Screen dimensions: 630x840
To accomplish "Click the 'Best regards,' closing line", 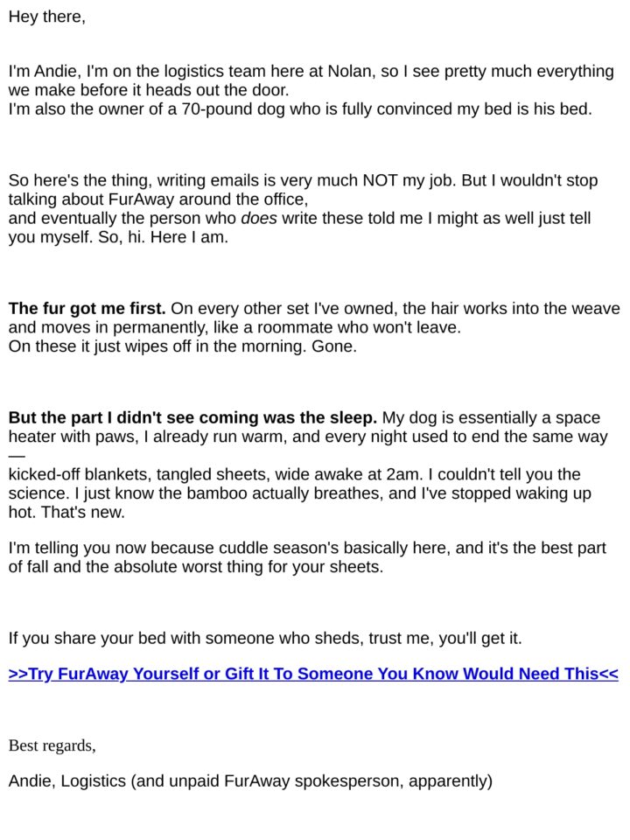I will pos(52,745).
